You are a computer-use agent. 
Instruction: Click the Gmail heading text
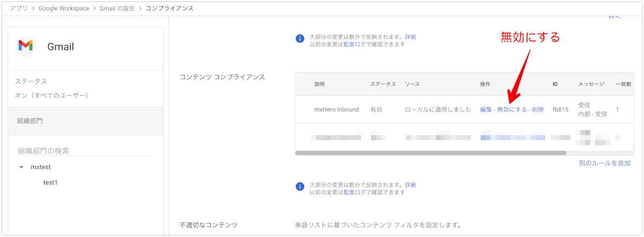[61, 47]
